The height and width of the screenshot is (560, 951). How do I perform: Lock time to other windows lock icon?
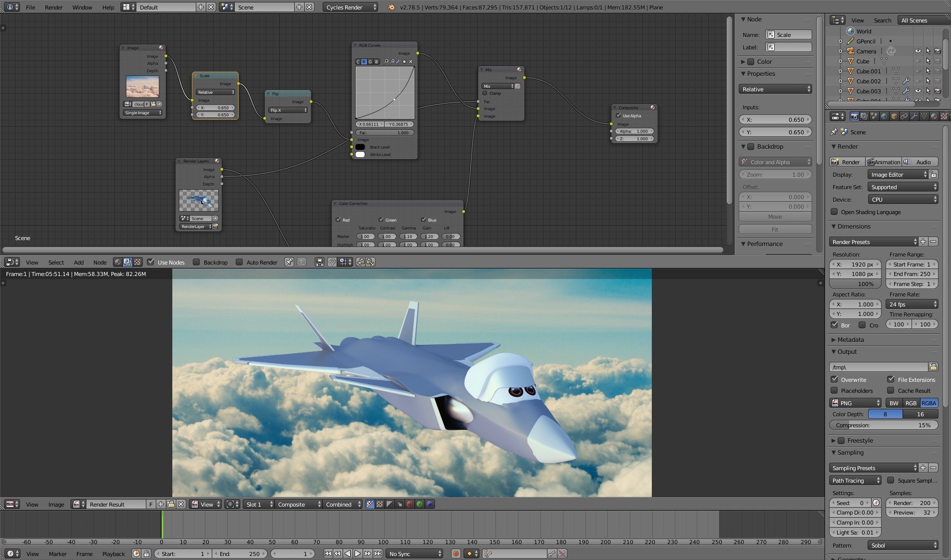point(146,554)
